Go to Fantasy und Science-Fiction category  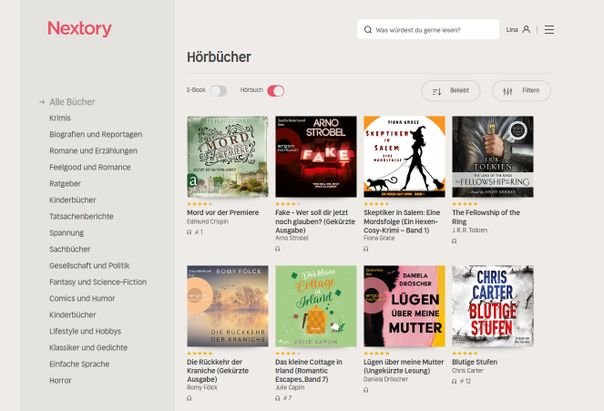(x=98, y=282)
